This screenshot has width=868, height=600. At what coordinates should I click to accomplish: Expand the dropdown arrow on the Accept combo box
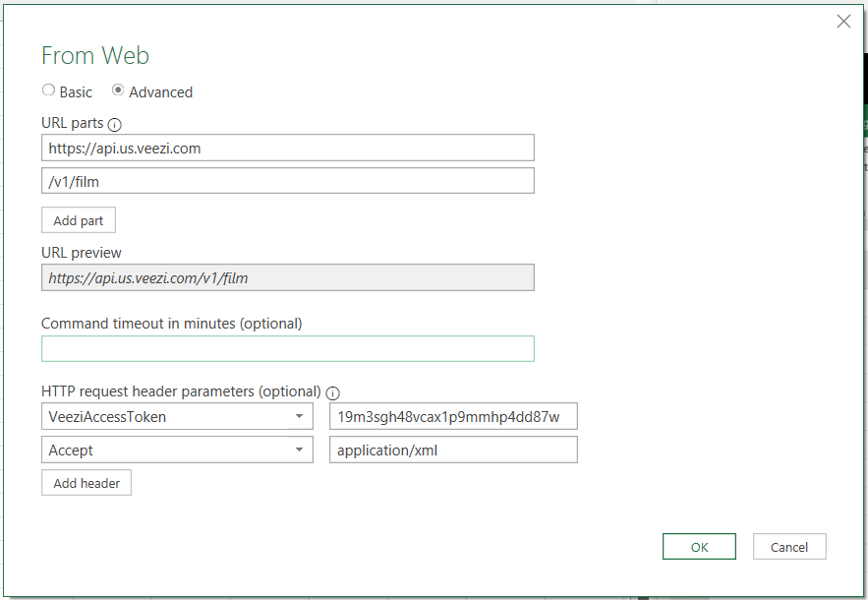click(298, 450)
